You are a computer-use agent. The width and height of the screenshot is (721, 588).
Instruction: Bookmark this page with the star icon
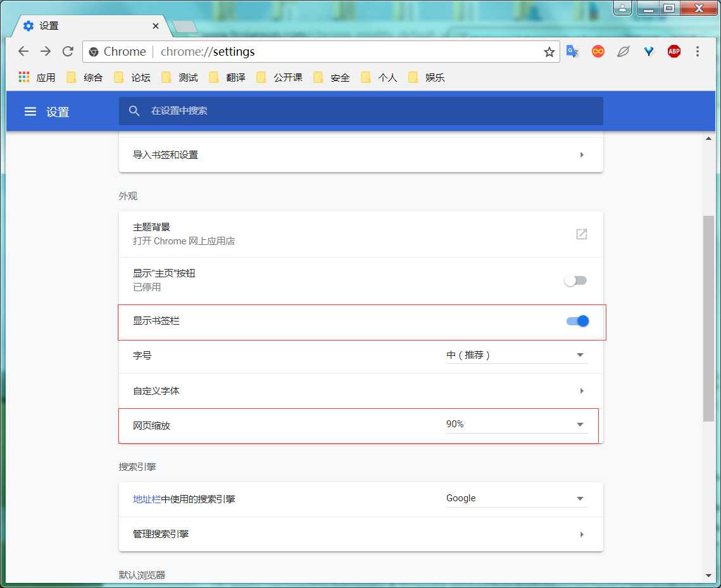point(549,52)
